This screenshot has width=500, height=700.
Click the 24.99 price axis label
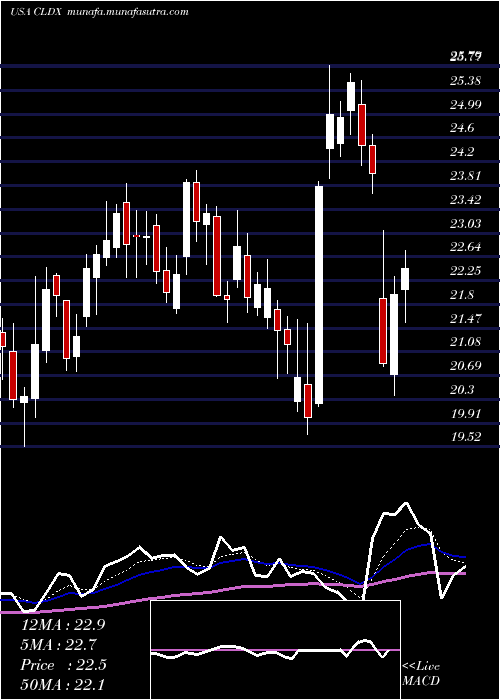click(465, 104)
